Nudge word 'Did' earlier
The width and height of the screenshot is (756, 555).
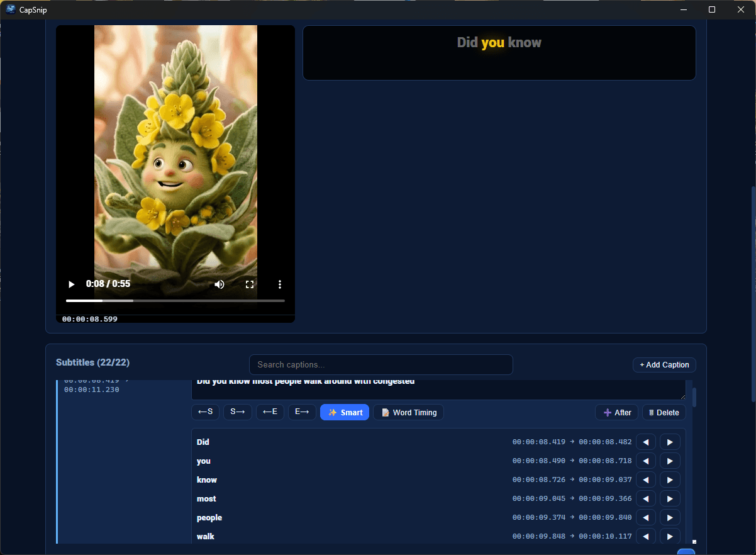(646, 442)
